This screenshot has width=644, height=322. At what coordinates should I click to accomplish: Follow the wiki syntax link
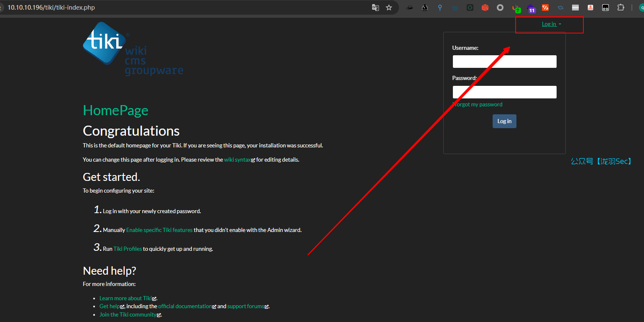(x=237, y=160)
